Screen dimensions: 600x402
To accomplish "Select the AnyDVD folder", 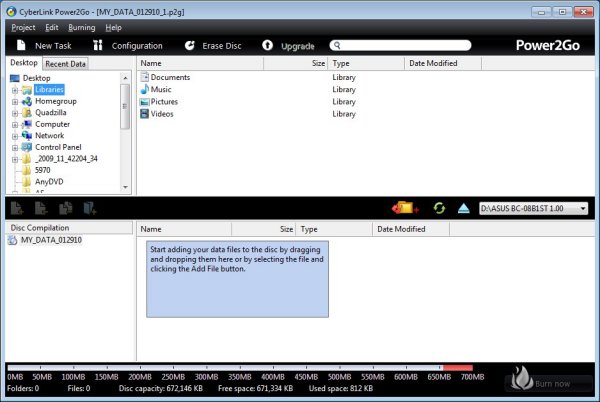I will pyautogui.click(x=49, y=182).
